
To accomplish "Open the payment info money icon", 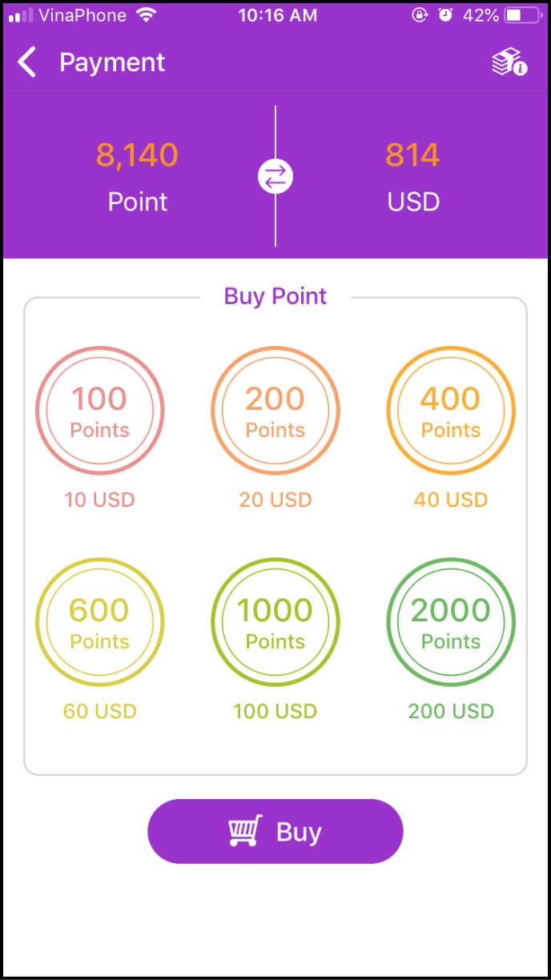I will pos(509,62).
